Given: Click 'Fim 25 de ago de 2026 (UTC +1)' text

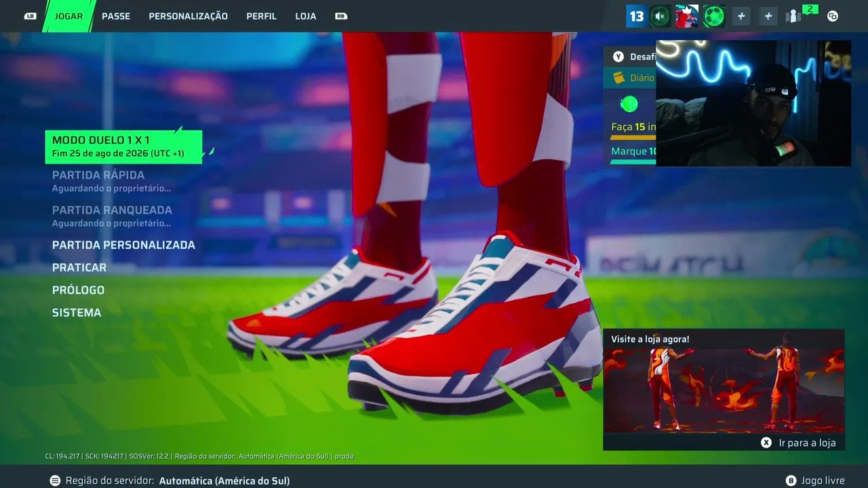Looking at the screenshot, I should (x=118, y=153).
